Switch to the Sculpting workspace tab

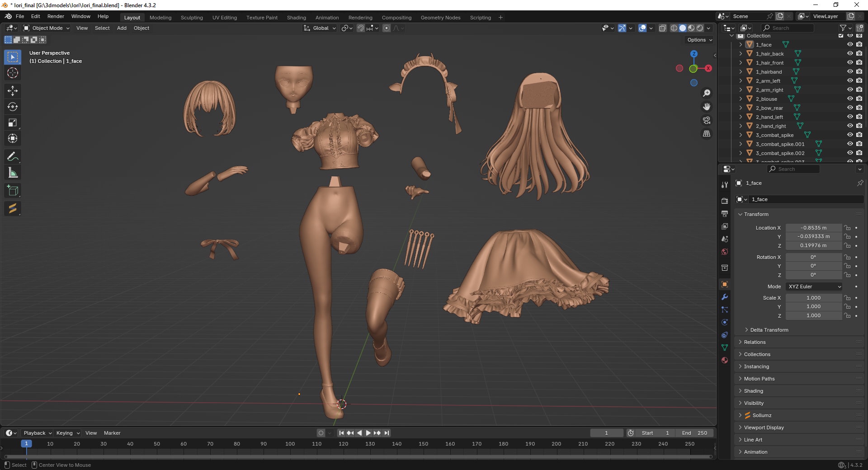pyautogui.click(x=192, y=18)
